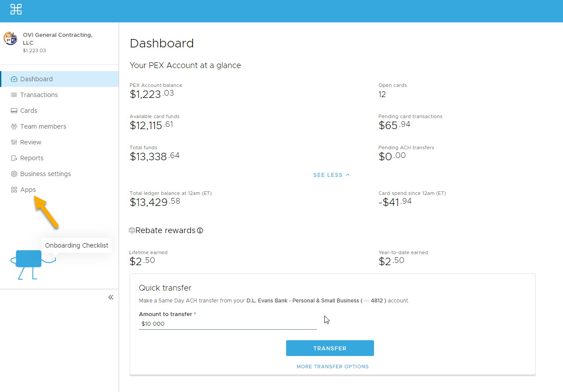This screenshot has height=392, width=563.
Task: Click the blue card mascot character
Action: click(29, 260)
